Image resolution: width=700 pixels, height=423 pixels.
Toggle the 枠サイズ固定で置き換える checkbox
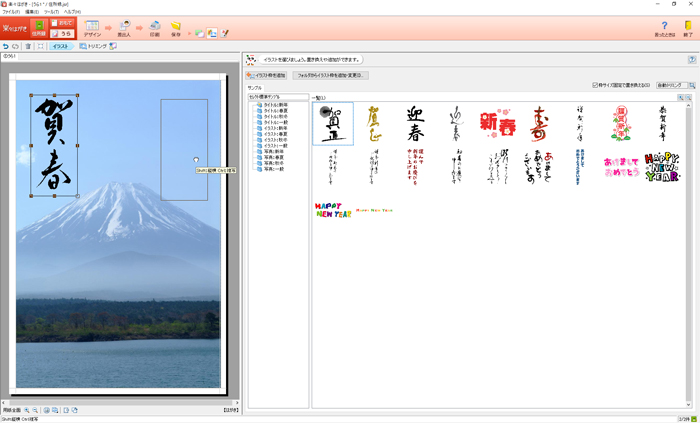(x=596, y=85)
